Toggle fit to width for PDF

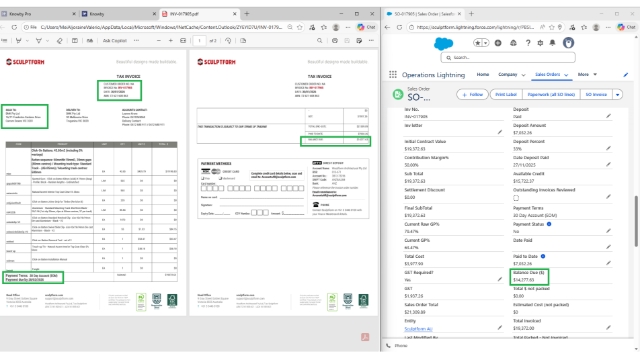[183, 41]
